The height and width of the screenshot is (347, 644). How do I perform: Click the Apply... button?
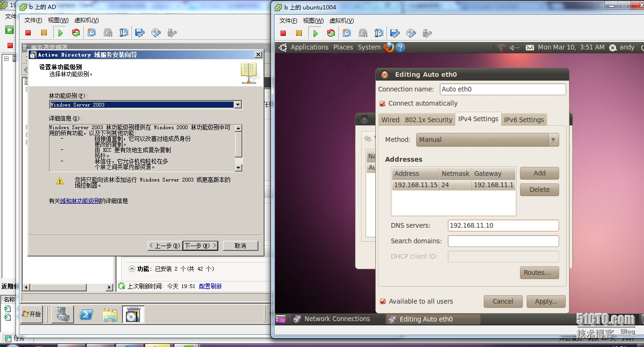(546, 301)
